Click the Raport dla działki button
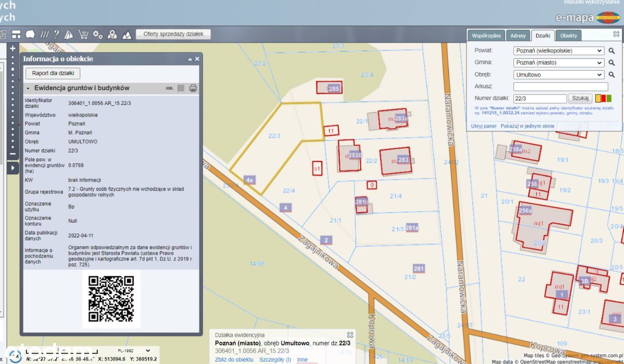The image size is (624, 364). click(x=53, y=73)
